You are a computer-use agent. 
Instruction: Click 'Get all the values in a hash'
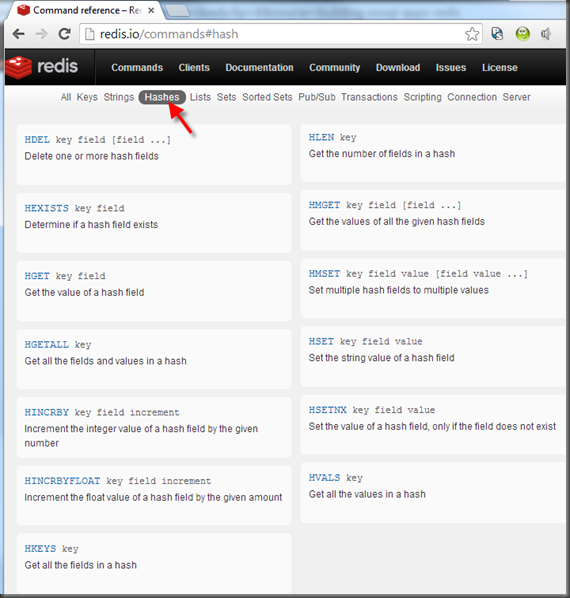pyautogui.click(x=367, y=494)
